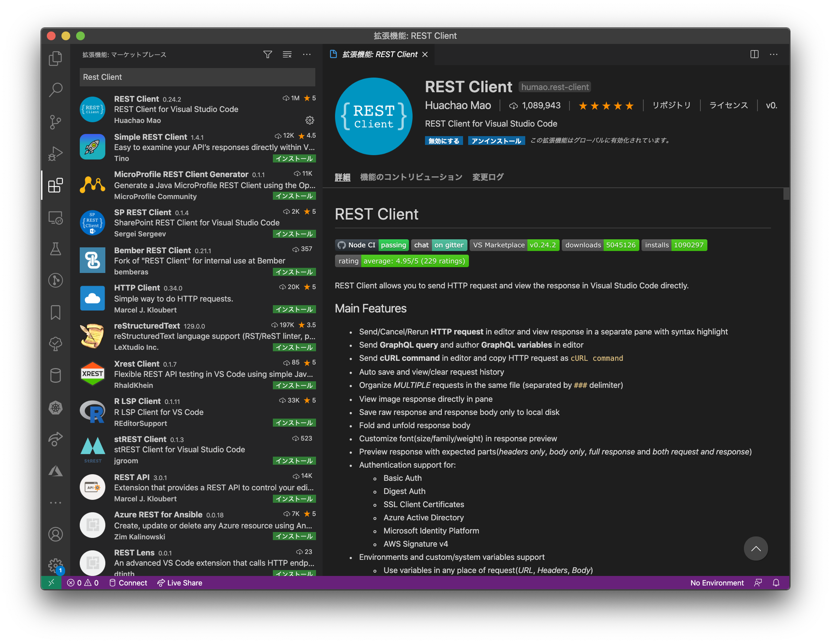Screen dimensions: 831x644
Task: Switch to 機能のコントリビューション tab
Action: click(x=411, y=177)
